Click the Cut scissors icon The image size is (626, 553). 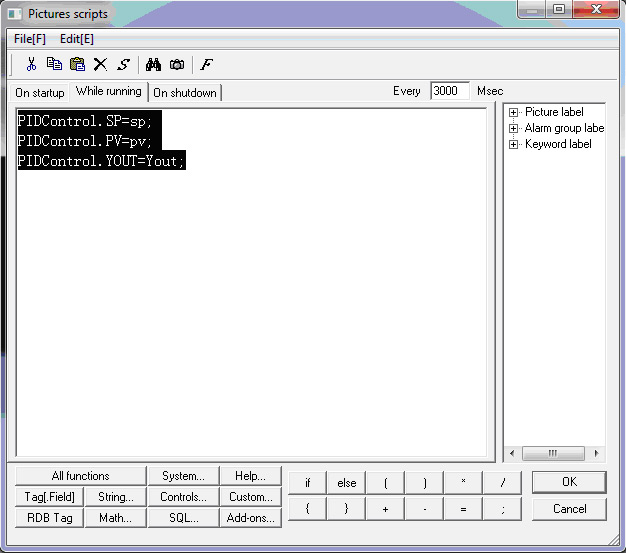click(x=31, y=64)
